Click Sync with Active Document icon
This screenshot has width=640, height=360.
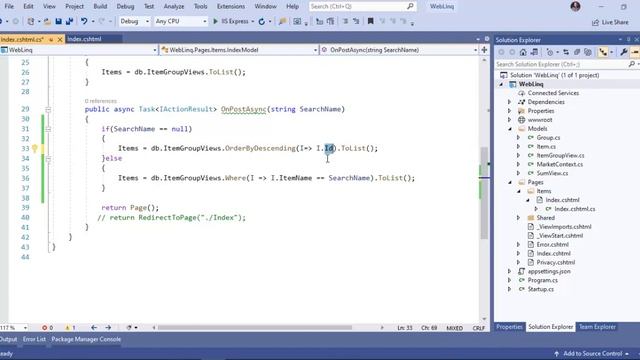[x=566, y=52]
